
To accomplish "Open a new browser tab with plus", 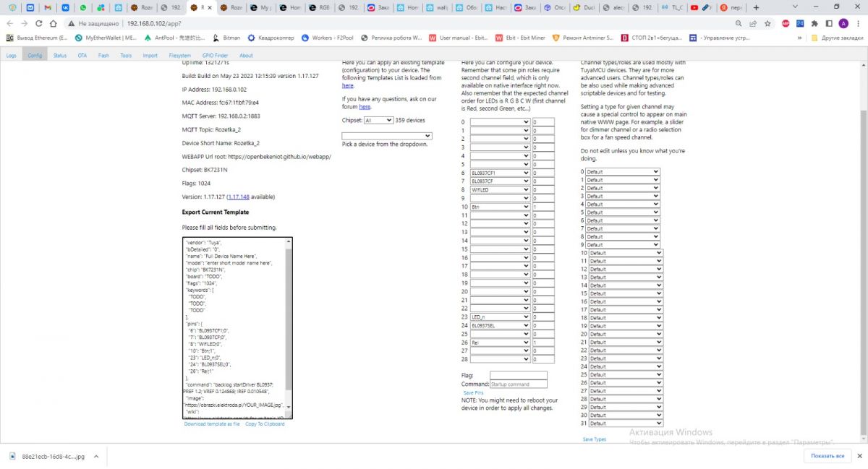I will click(x=756, y=7).
